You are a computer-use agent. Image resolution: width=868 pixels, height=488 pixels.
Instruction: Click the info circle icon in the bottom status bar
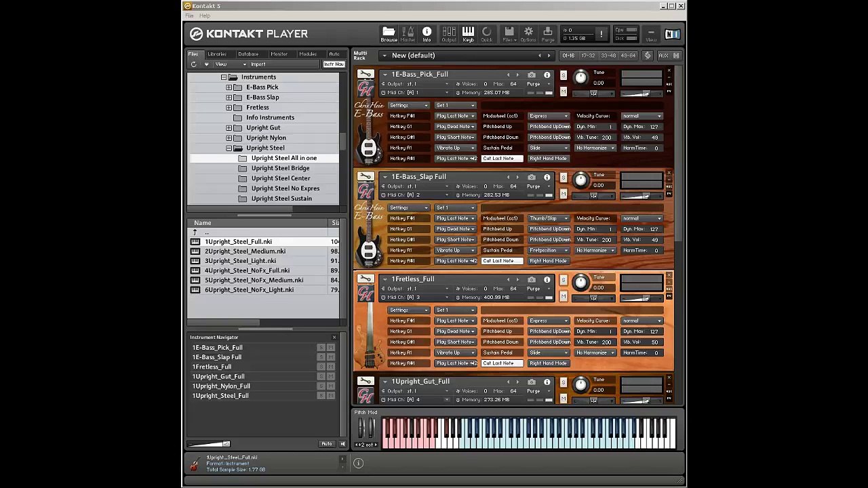point(358,464)
